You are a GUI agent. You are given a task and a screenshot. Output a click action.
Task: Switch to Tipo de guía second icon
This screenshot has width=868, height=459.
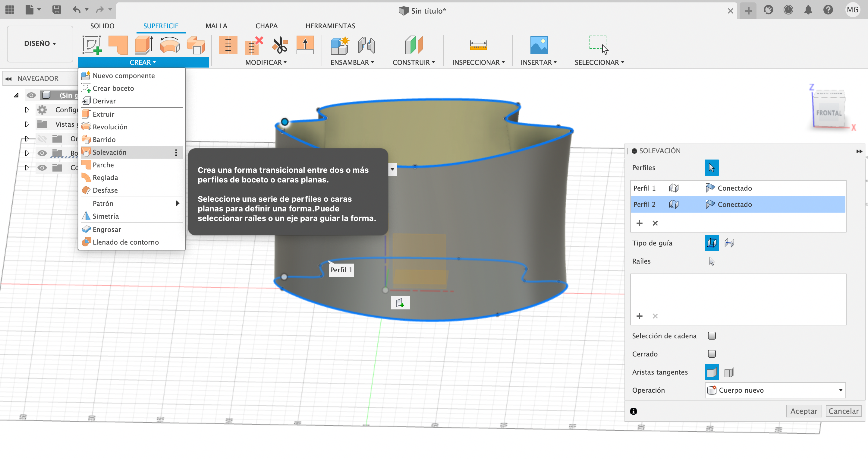pyautogui.click(x=728, y=242)
